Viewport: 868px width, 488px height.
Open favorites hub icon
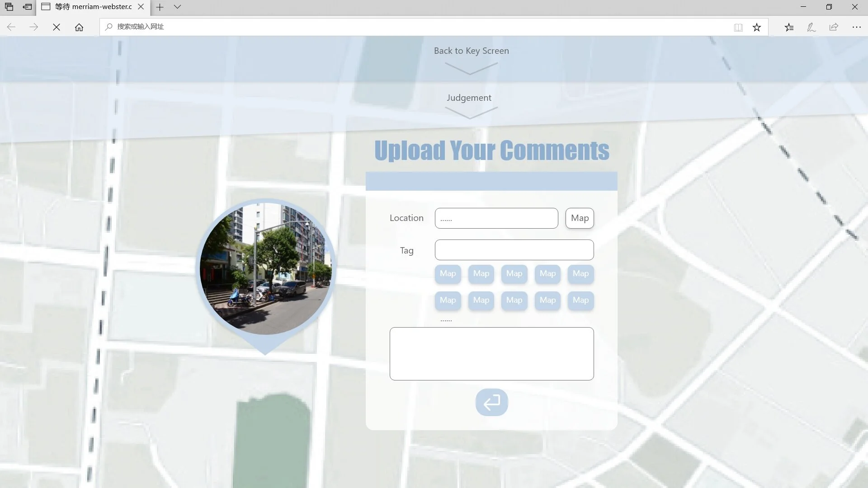(789, 27)
